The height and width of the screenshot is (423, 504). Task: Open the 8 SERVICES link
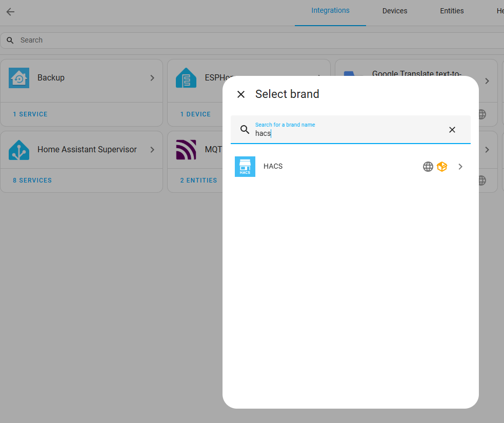(32, 180)
